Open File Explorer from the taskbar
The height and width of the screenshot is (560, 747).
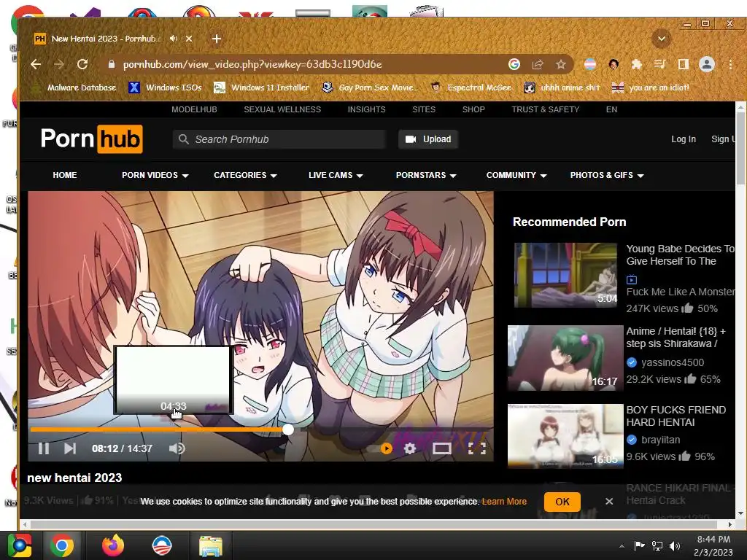(210, 546)
